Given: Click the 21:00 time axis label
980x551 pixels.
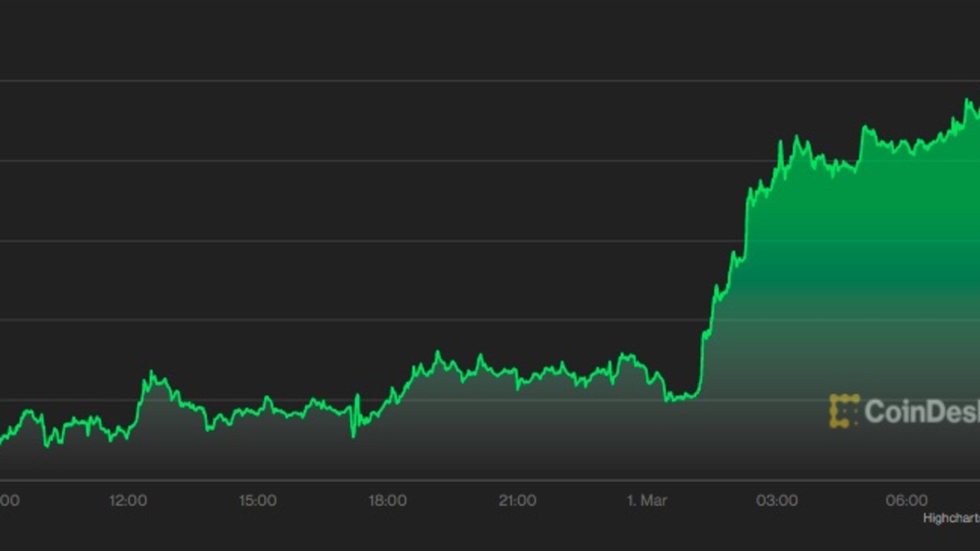Looking at the screenshot, I should tap(517, 500).
